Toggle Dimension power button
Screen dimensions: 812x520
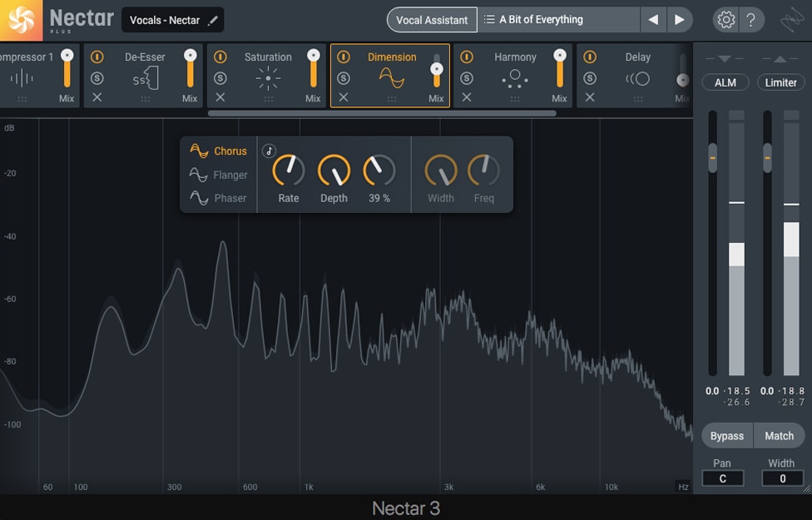click(344, 57)
